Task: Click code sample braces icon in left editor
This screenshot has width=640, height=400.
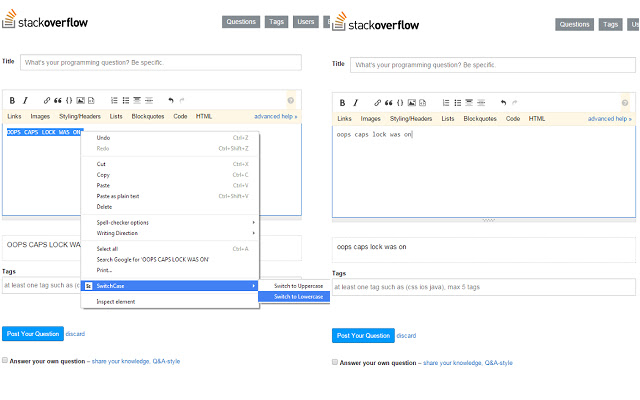Action: 68,101
